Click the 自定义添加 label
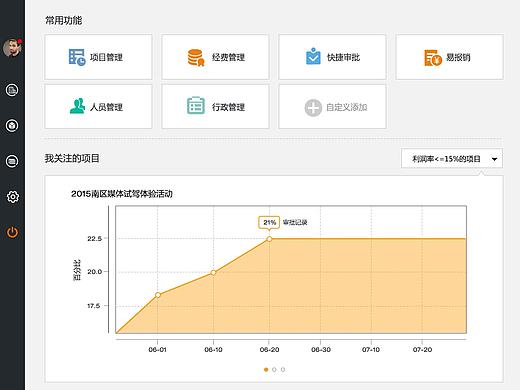The image size is (520, 390). (x=347, y=107)
